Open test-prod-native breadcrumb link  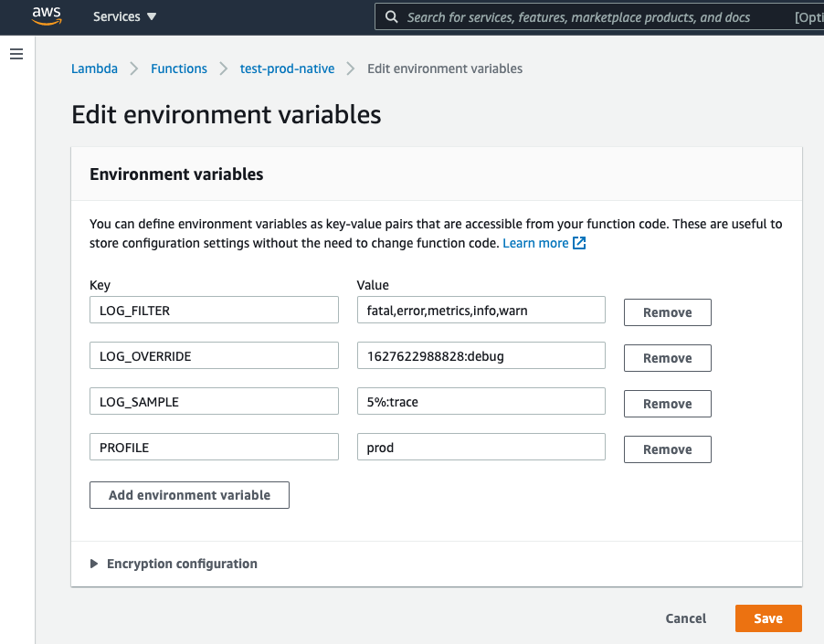click(287, 69)
